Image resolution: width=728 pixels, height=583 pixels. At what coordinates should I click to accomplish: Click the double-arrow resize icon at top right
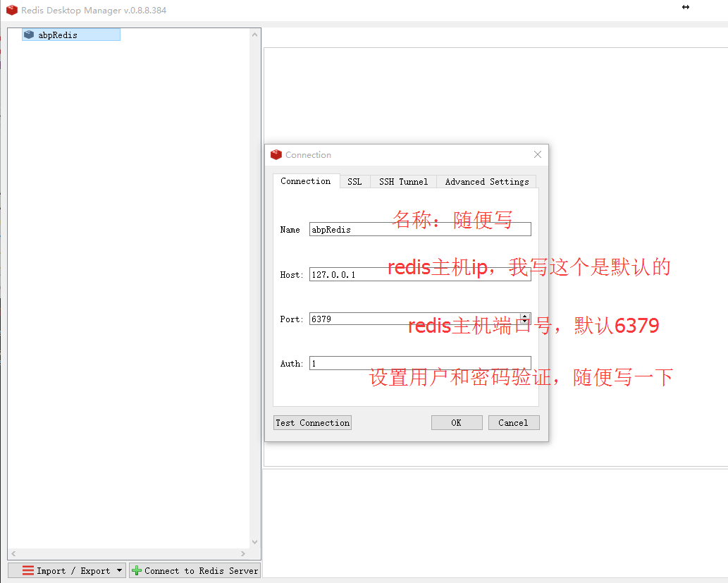686,7
